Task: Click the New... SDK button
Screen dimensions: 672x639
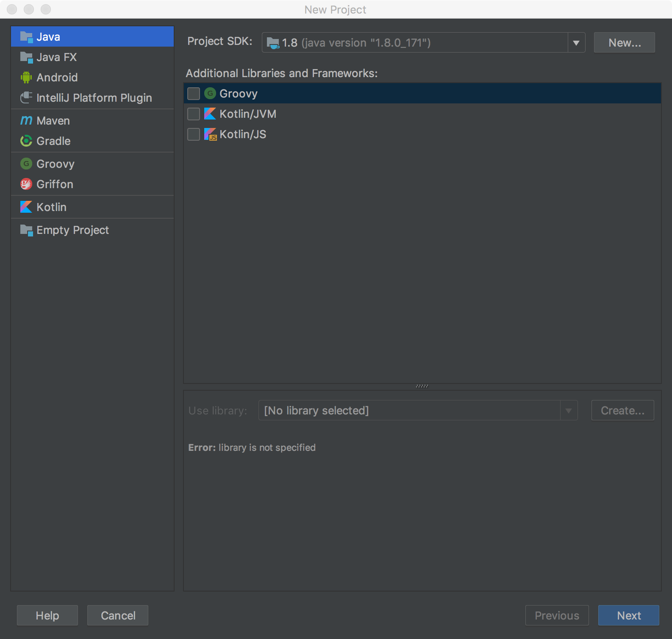Action: tap(625, 43)
